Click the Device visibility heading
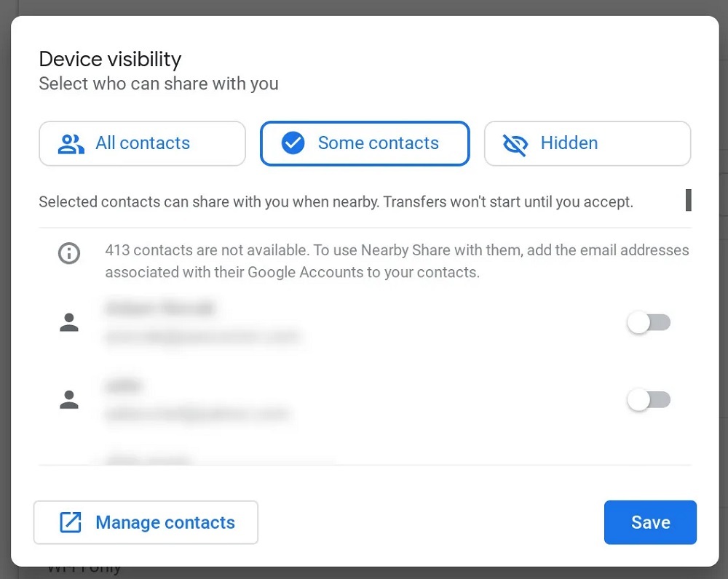 tap(110, 59)
